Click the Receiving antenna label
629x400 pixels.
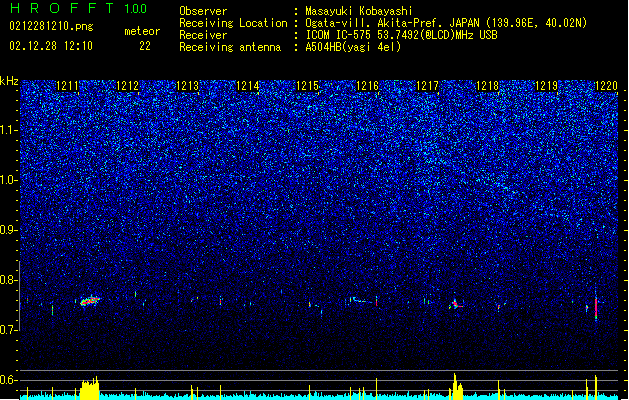tap(230, 47)
